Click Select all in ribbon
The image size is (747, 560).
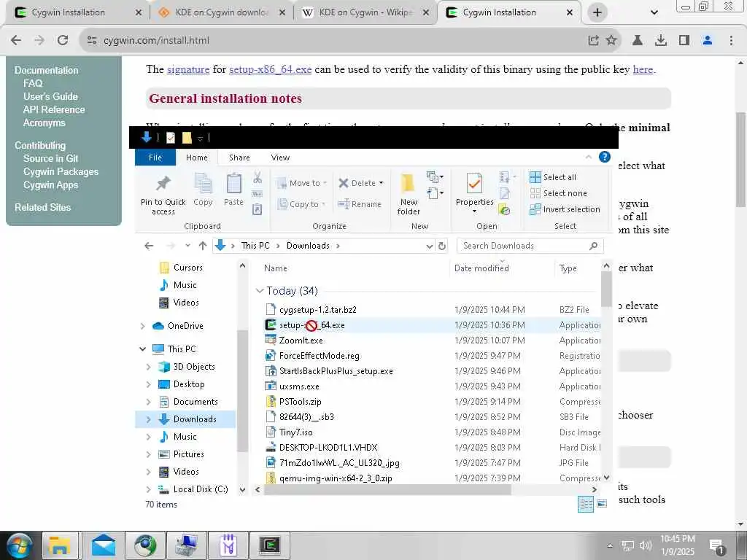[x=553, y=177]
